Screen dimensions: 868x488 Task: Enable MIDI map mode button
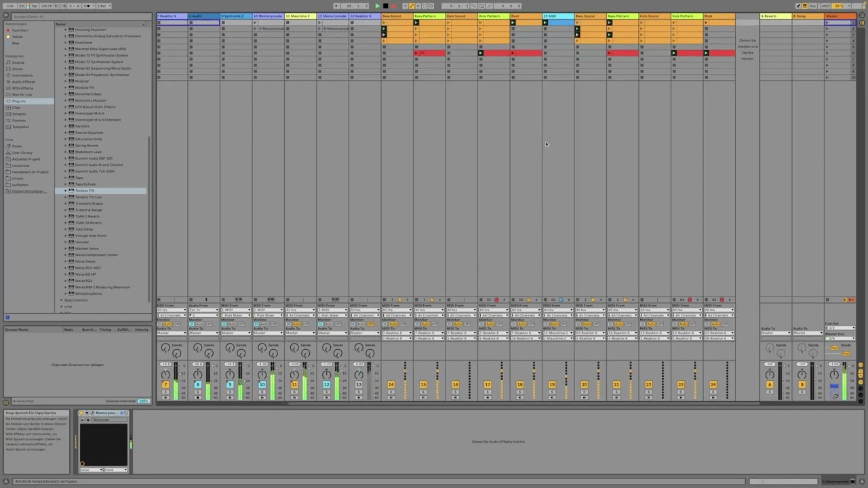(825, 6)
